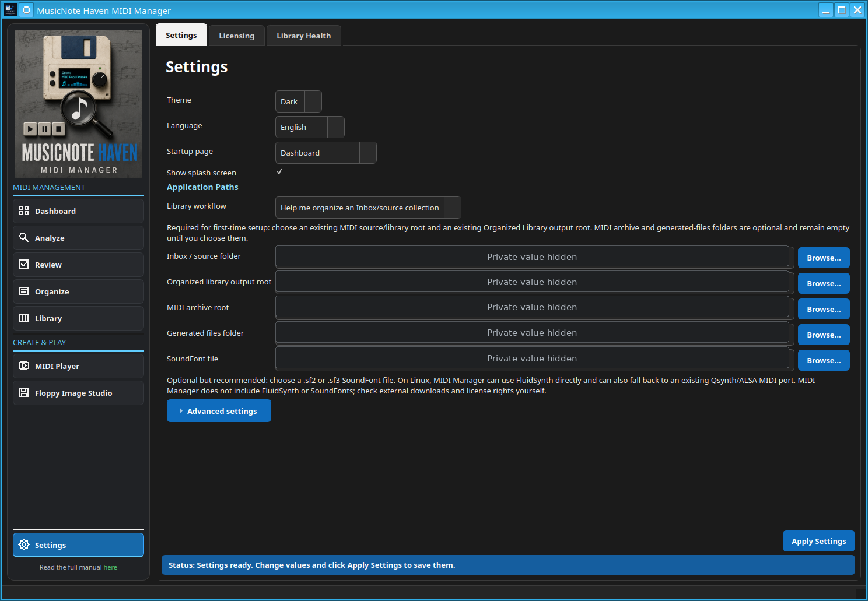Click the Organize list icon

tap(24, 291)
